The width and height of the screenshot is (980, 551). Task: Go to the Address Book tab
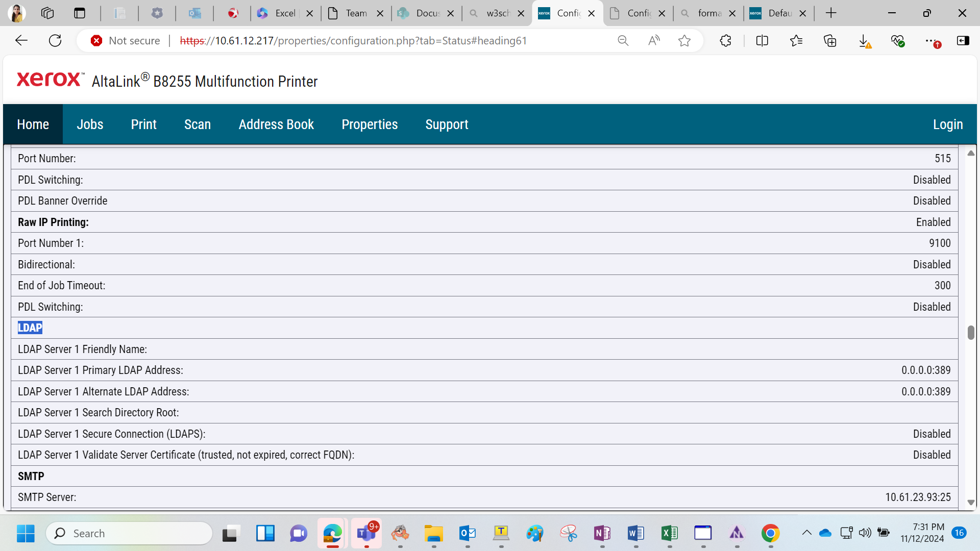[276, 124]
